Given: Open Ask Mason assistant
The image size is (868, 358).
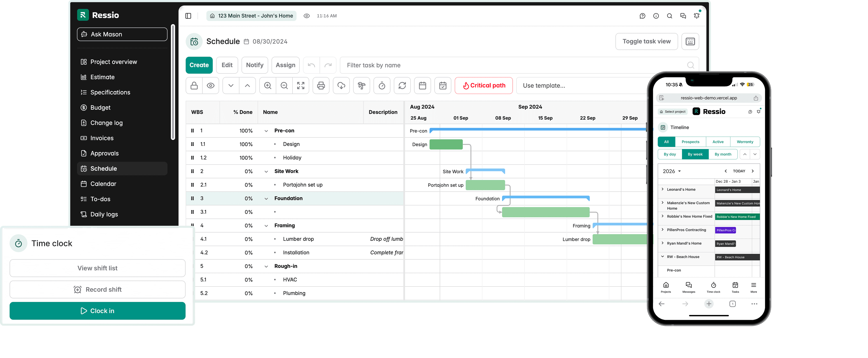Looking at the screenshot, I should tap(122, 34).
